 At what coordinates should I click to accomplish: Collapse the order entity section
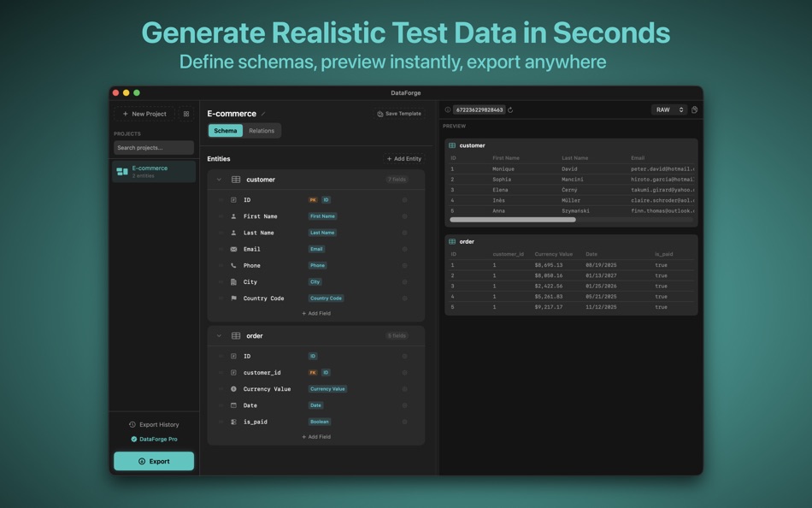(x=220, y=335)
